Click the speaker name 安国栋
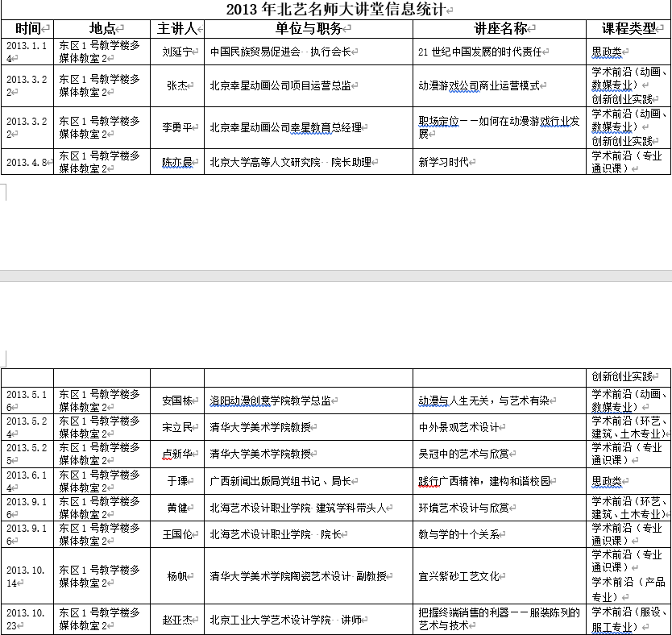Viewport: 672px width, 635px height. tap(176, 401)
